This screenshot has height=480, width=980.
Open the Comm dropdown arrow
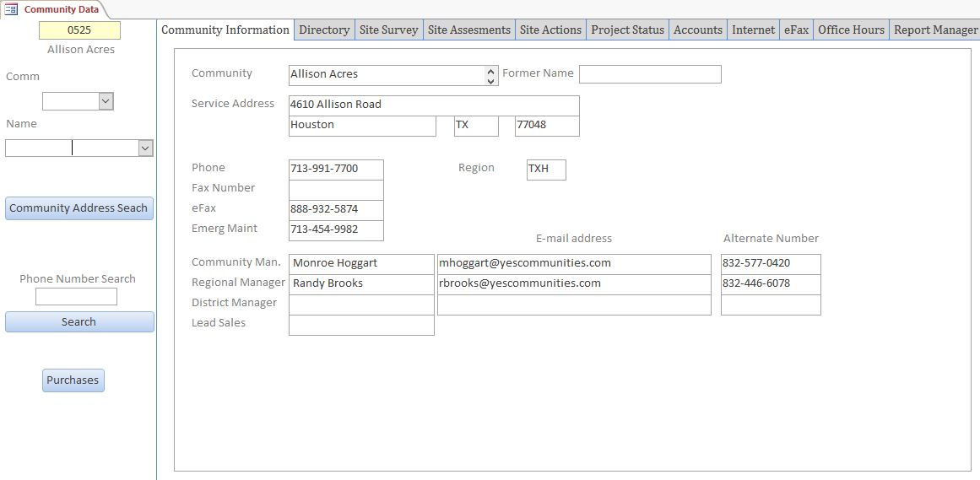coord(106,101)
